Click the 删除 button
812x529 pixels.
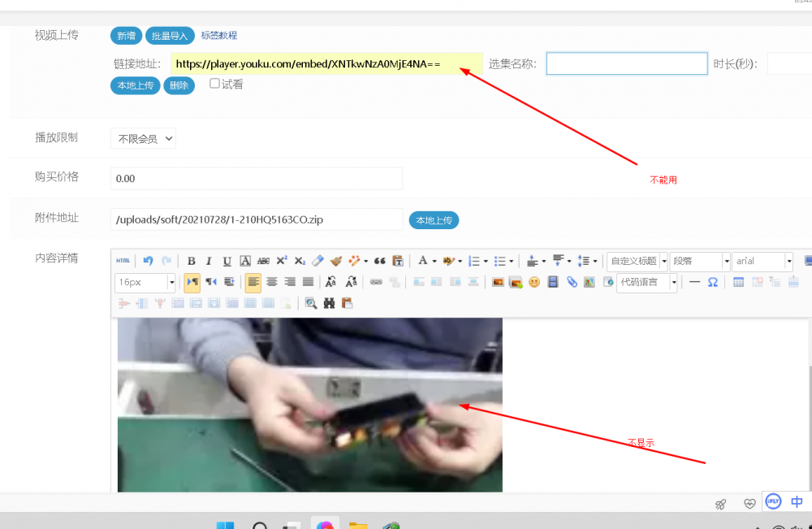click(179, 85)
